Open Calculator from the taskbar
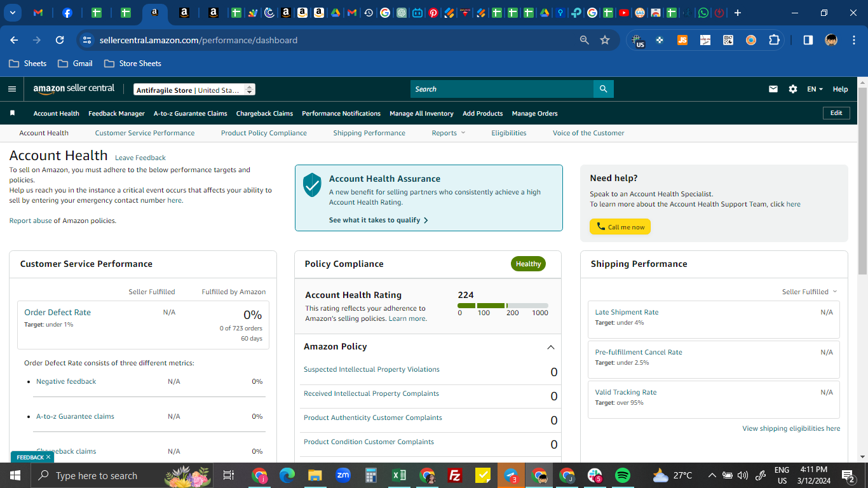Viewport: 868px width, 488px height. pos(371,475)
